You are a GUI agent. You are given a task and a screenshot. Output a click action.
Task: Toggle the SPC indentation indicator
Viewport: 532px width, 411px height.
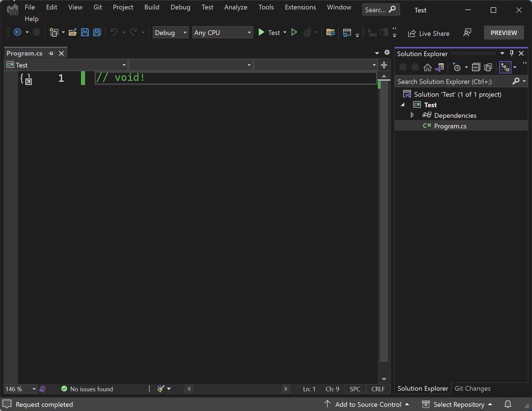pos(355,389)
